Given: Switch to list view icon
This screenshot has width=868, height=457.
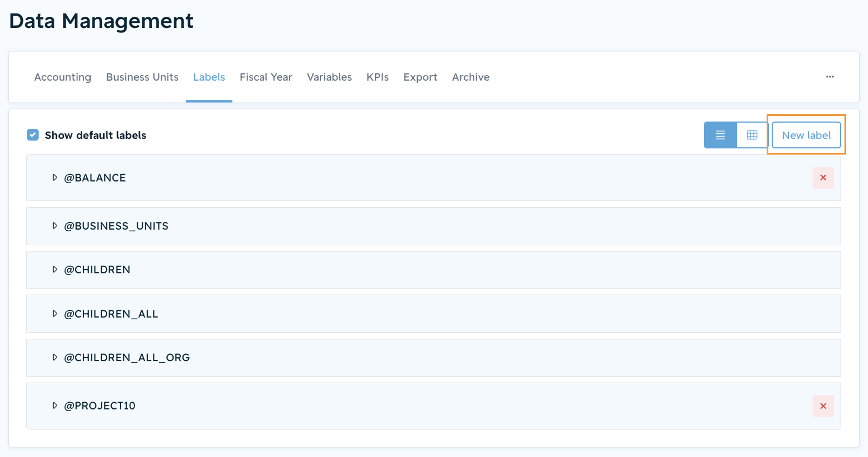Looking at the screenshot, I should tap(720, 135).
